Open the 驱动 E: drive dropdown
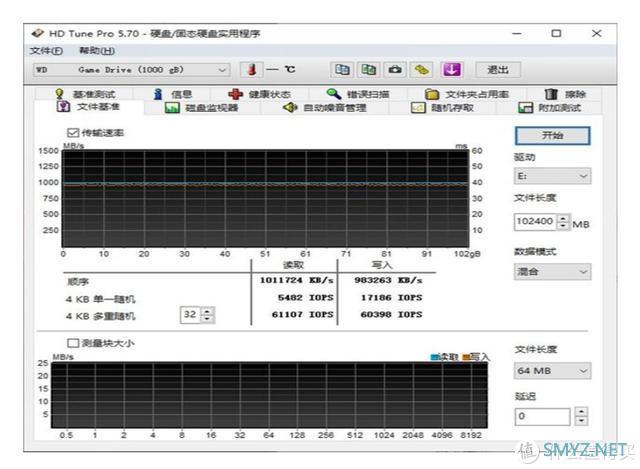This screenshot has height=469, width=640. coord(552,176)
